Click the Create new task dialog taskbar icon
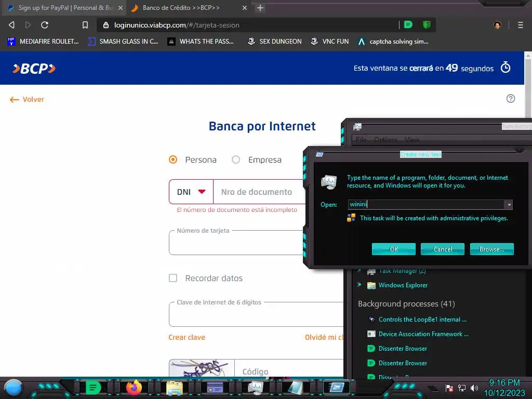Screen dimensions: 532x399 (337, 388)
